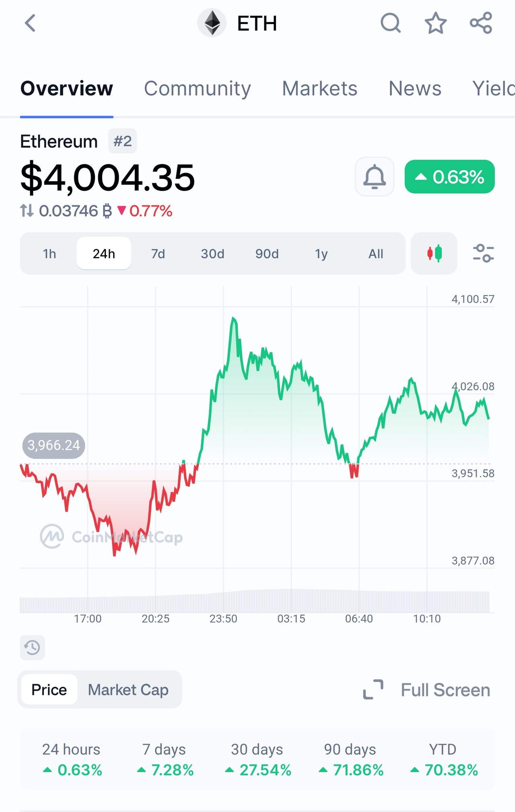Open the Markets tab

320,89
